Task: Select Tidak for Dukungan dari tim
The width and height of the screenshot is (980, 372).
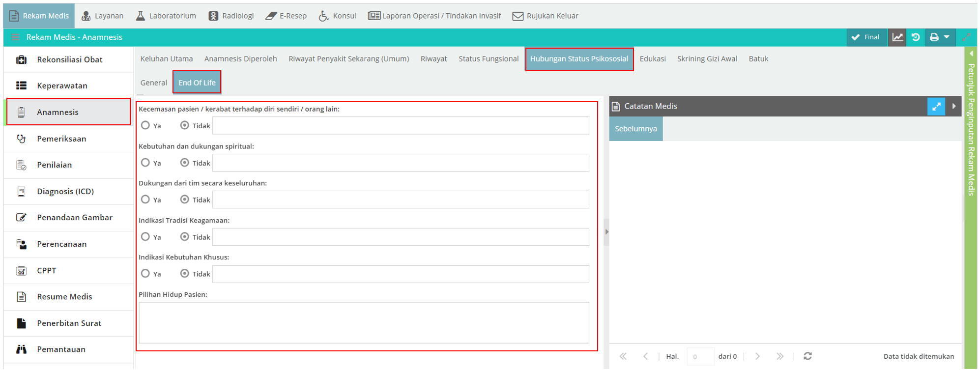Action: tap(185, 200)
